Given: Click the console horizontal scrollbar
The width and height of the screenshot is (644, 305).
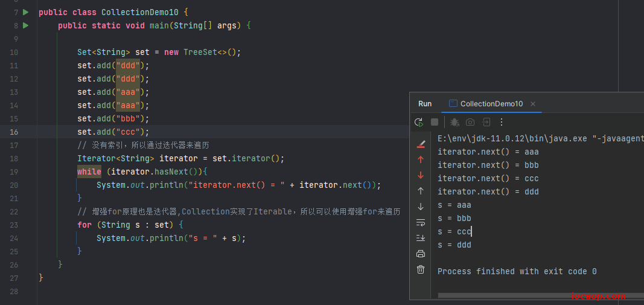Looking at the screenshot, I should pyautogui.click(x=541, y=295).
